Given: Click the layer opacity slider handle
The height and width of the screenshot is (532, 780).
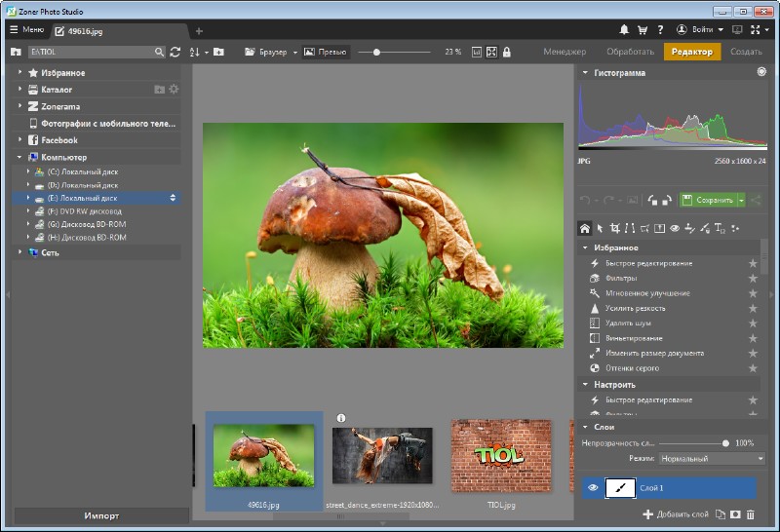Looking at the screenshot, I should click(725, 442).
